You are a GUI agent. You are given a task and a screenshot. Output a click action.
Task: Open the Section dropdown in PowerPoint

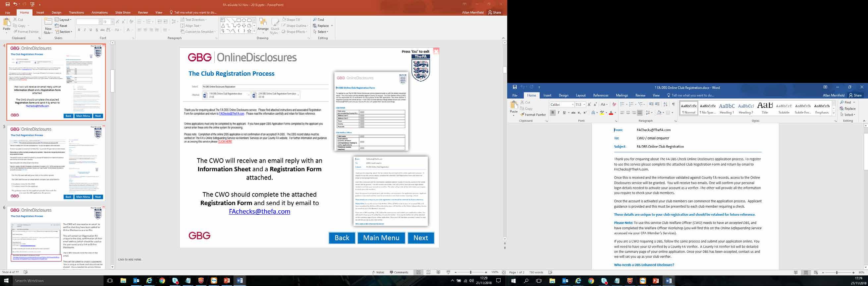click(64, 32)
